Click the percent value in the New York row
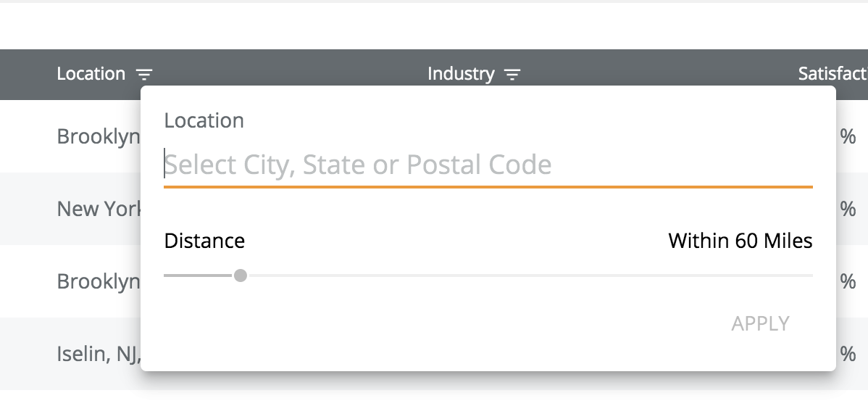 click(848, 209)
